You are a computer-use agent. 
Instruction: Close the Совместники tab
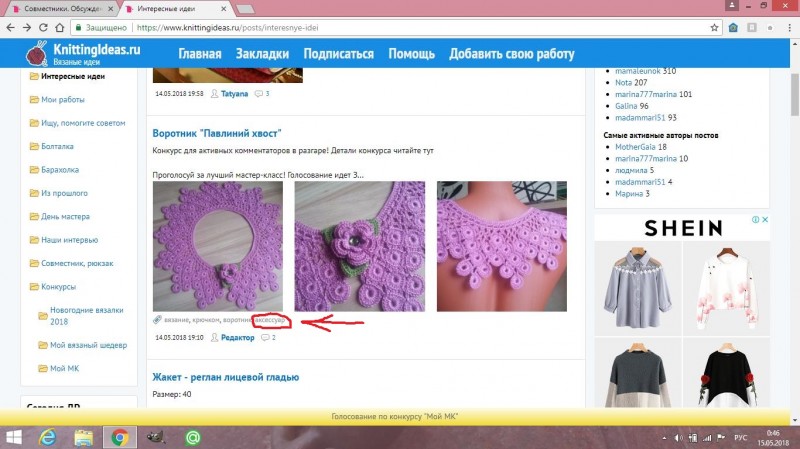click(110, 9)
